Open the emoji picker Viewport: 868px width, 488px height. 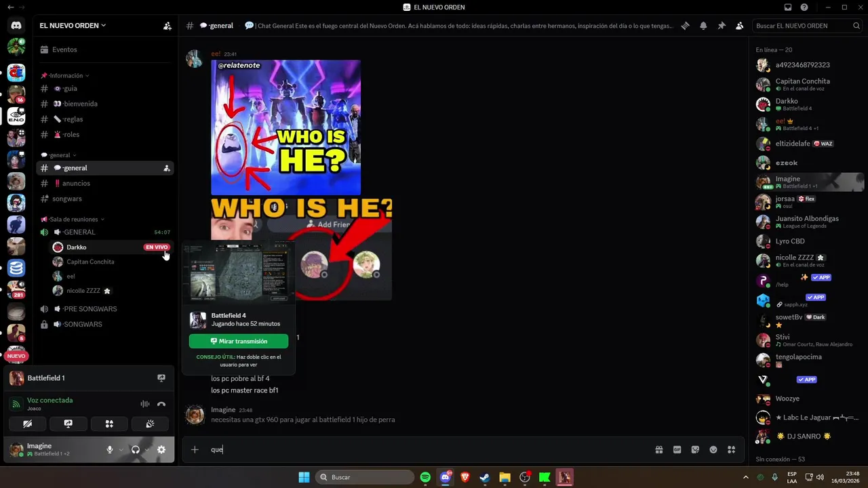[x=713, y=449]
